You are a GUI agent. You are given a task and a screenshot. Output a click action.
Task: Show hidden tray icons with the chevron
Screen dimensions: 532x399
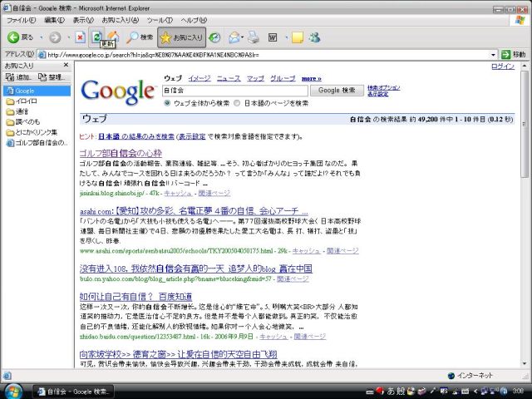coord(475,392)
